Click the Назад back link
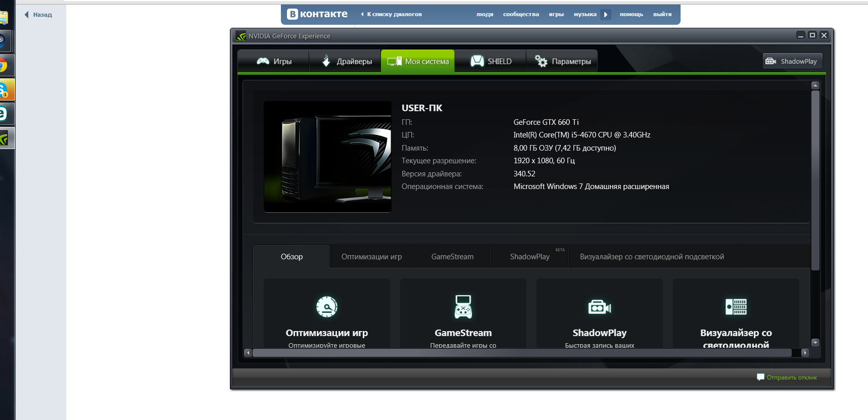868x420 pixels. [x=38, y=15]
